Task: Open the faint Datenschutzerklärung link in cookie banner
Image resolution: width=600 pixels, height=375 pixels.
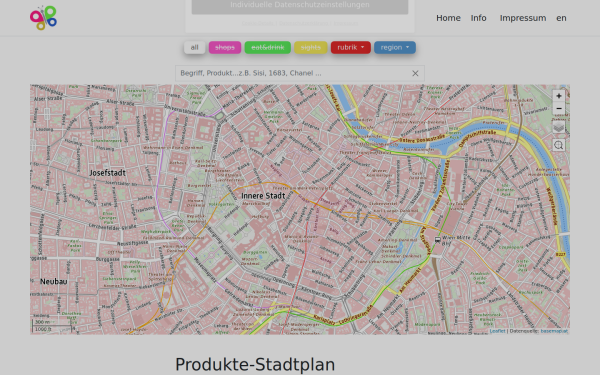Action: pyautogui.click(x=303, y=23)
